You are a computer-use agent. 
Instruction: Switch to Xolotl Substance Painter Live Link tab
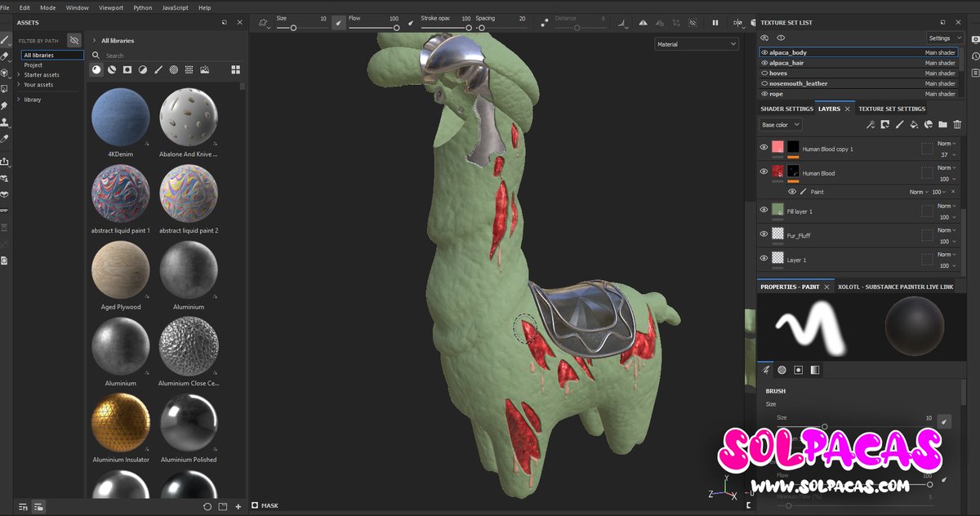click(895, 287)
